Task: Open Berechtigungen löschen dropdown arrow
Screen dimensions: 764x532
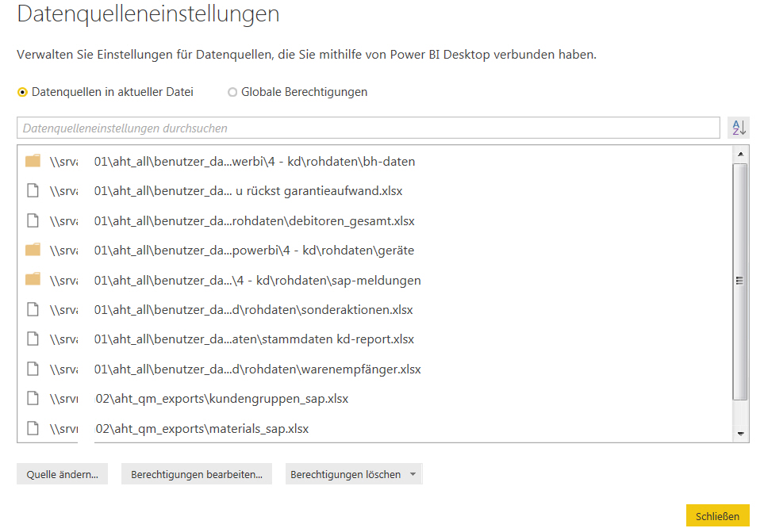Action: (x=413, y=474)
